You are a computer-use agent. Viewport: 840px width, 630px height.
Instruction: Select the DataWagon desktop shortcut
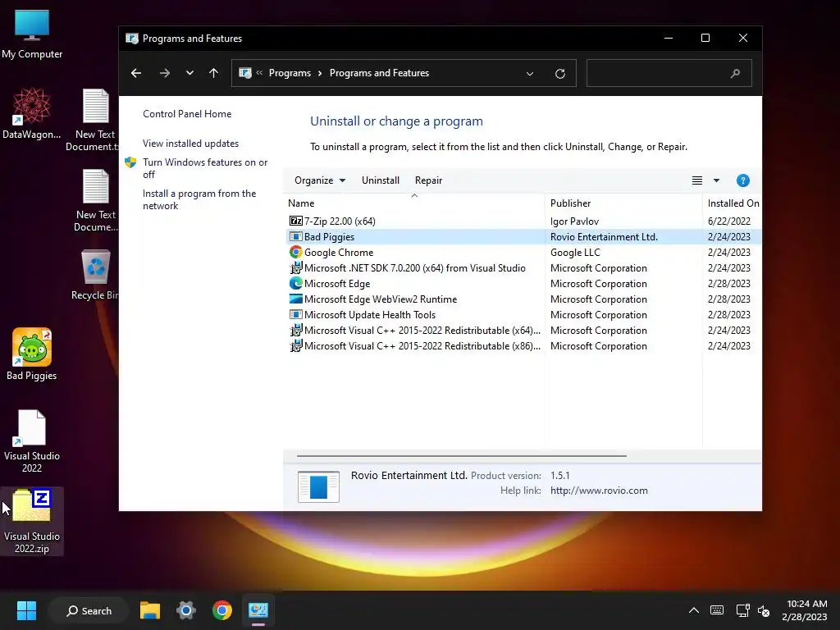pyautogui.click(x=32, y=113)
